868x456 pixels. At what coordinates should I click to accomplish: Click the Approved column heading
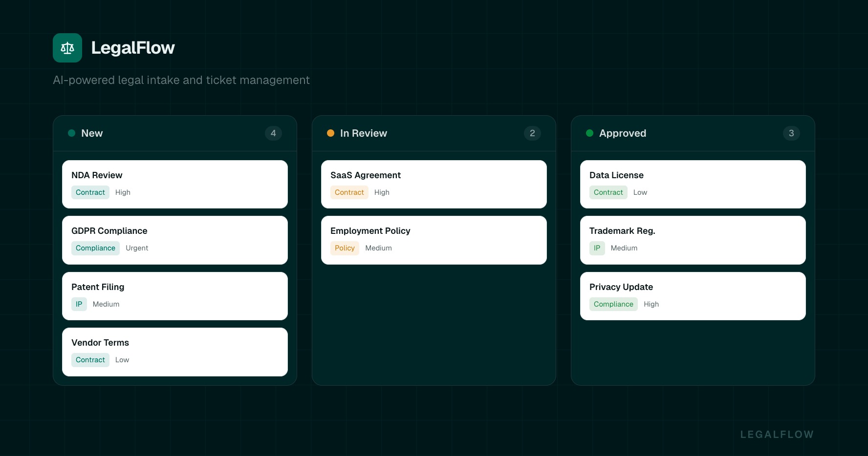pyautogui.click(x=623, y=133)
